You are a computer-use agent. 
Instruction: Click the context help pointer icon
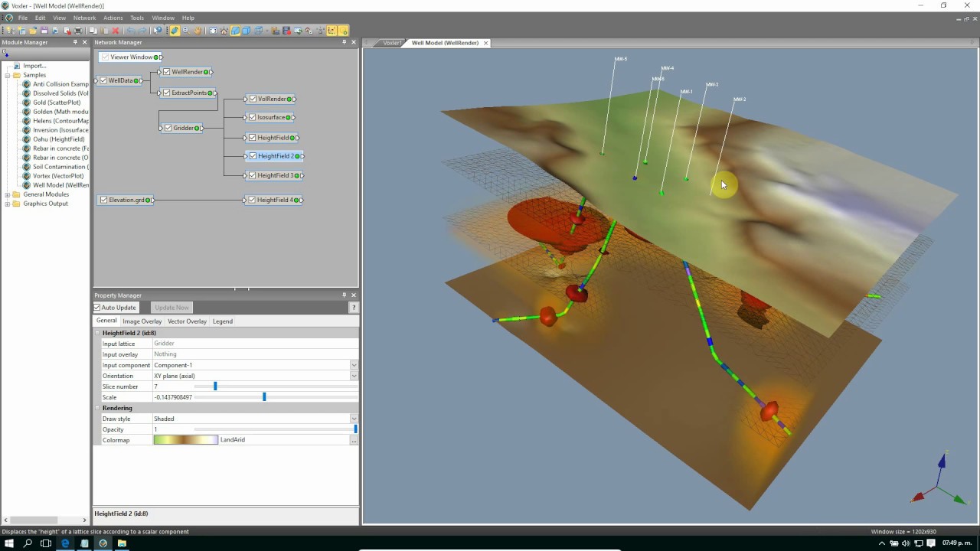[x=158, y=31]
